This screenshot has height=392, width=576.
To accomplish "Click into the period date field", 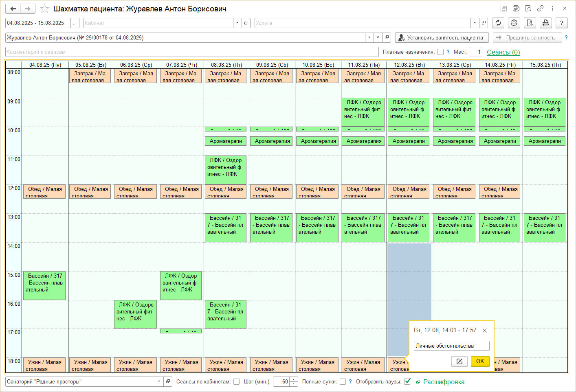I will [x=38, y=23].
